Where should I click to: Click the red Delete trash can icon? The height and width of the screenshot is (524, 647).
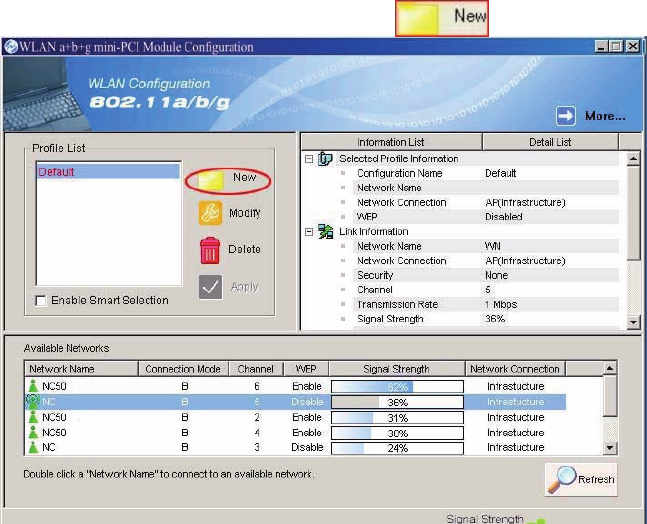(x=210, y=250)
